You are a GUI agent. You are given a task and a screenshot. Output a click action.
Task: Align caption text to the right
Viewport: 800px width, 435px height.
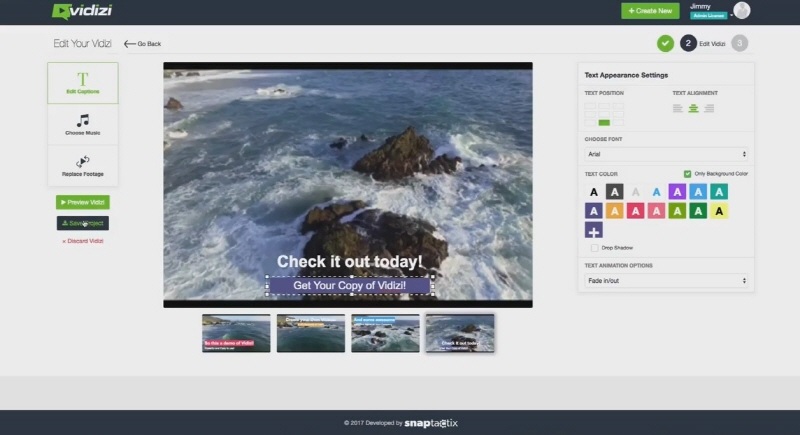coord(709,108)
